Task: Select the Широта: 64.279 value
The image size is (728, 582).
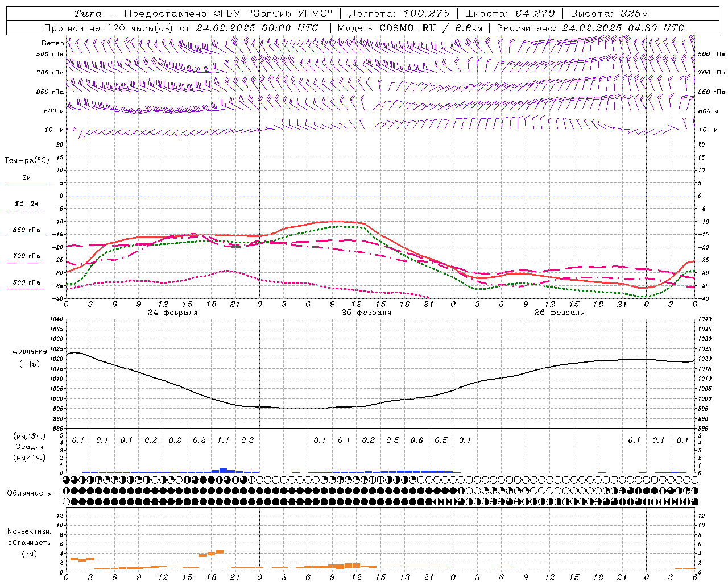Action: [x=510, y=14]
